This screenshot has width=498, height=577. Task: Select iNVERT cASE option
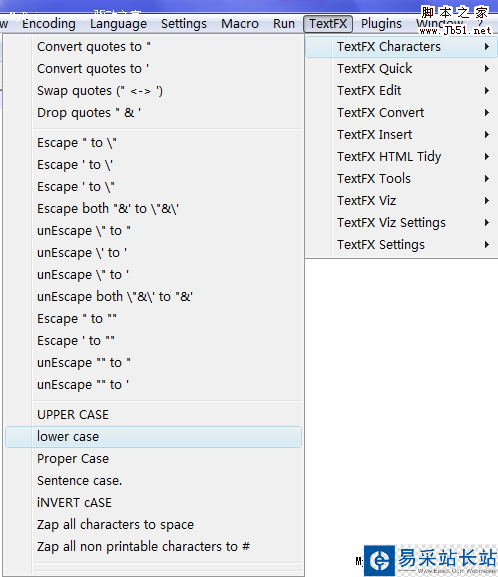153,503
